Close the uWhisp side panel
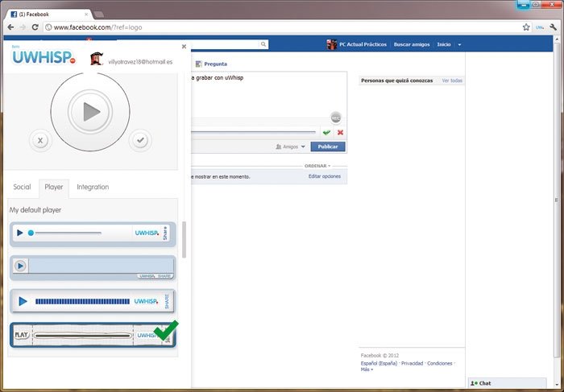564x392 pixels. 184,47
